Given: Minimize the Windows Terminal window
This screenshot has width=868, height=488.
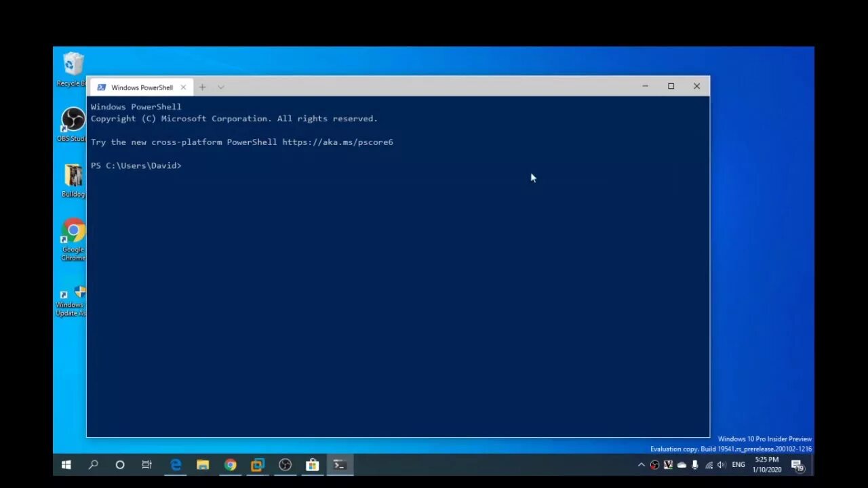Looking at the screenshot, I should (x=645, y=86).
